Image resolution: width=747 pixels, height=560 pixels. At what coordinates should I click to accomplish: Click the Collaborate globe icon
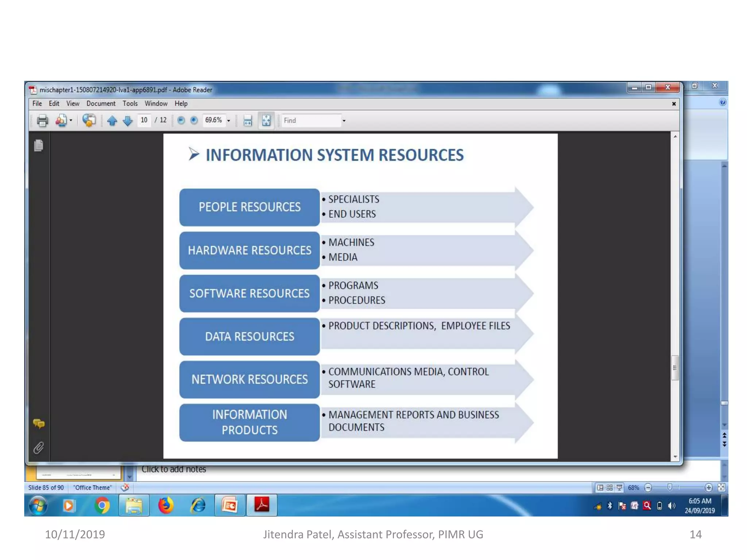point(89,120)
